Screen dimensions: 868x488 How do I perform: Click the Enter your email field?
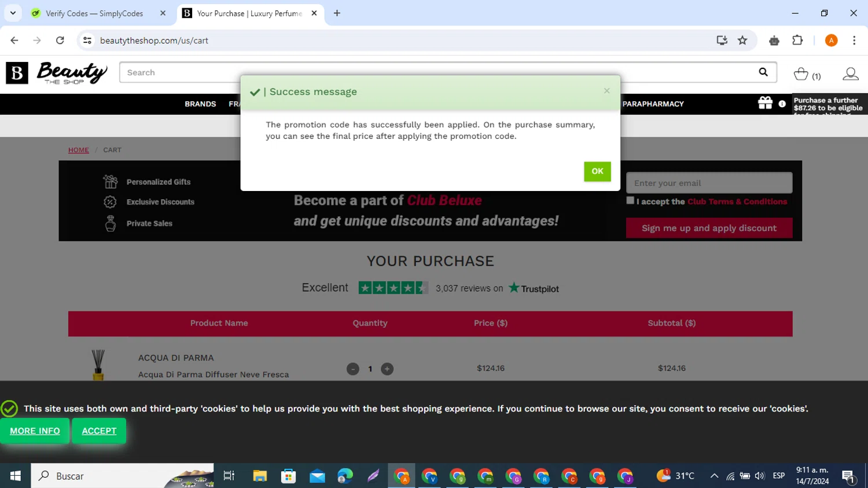(x=709, y=183)
